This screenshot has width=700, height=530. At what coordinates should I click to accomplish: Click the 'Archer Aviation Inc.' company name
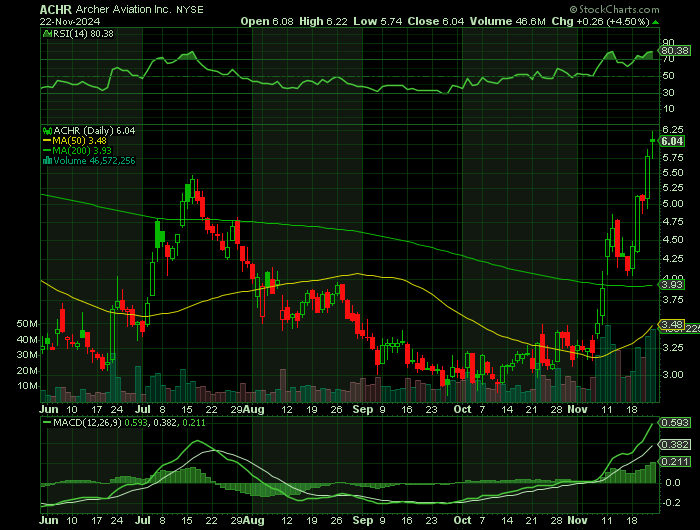123,9
